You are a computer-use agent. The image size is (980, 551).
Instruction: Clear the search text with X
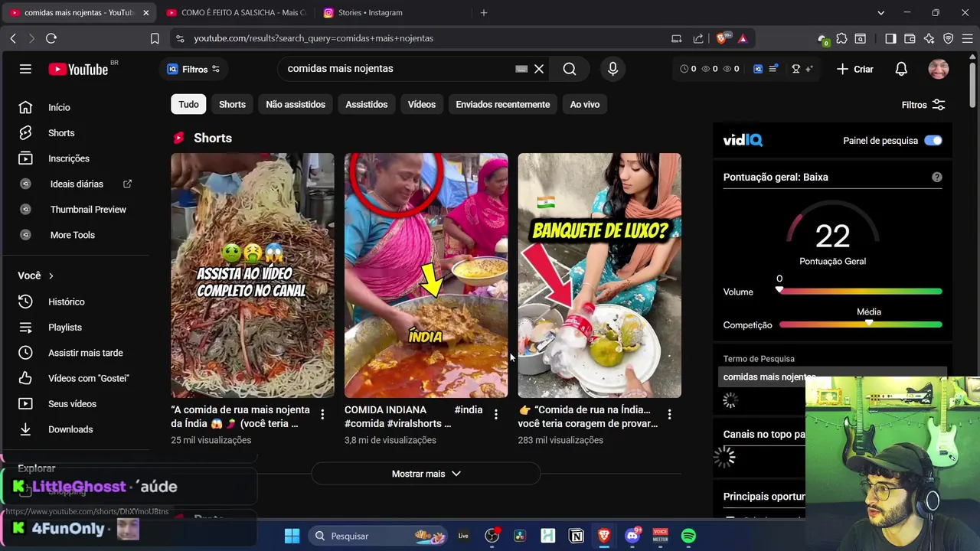click(539, 69)
